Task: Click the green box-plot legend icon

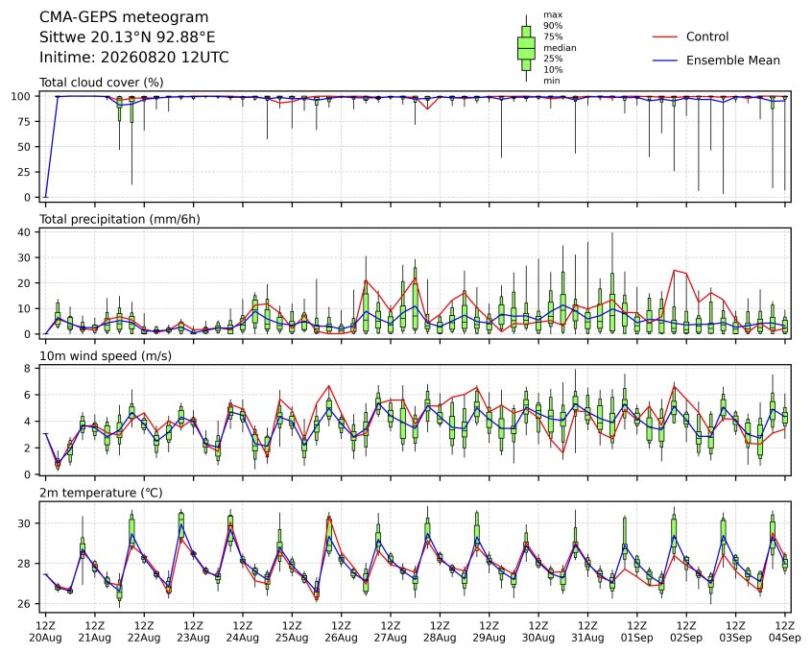Action: [x=526, y=48]
